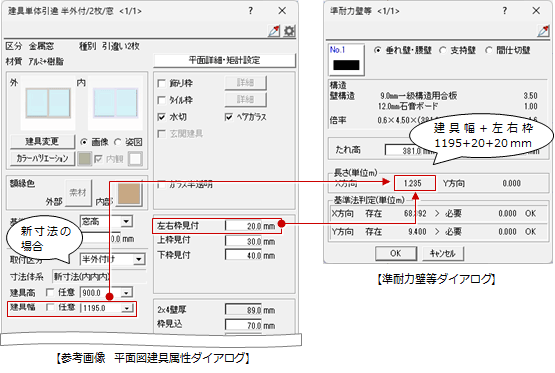
Task: Enable the 飾り枠 checkbox
Action: coord(161,84)
